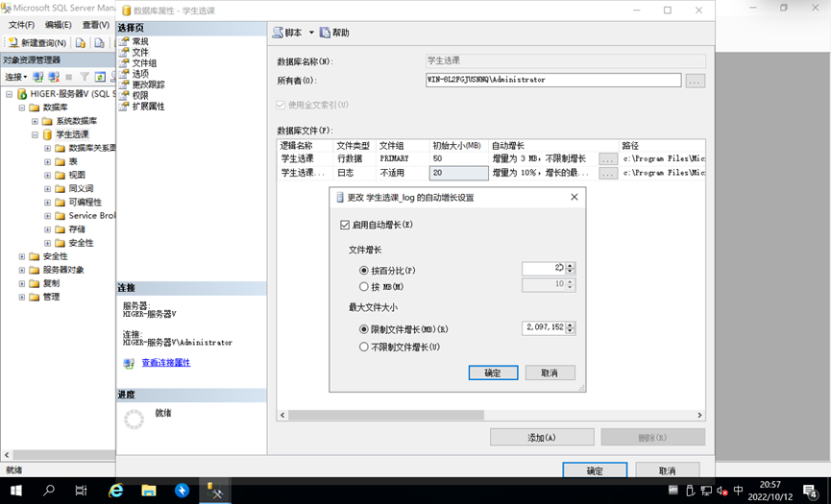831x504 pixels.
Task: Click the volume muted tray icon
Action: point(721,492)
